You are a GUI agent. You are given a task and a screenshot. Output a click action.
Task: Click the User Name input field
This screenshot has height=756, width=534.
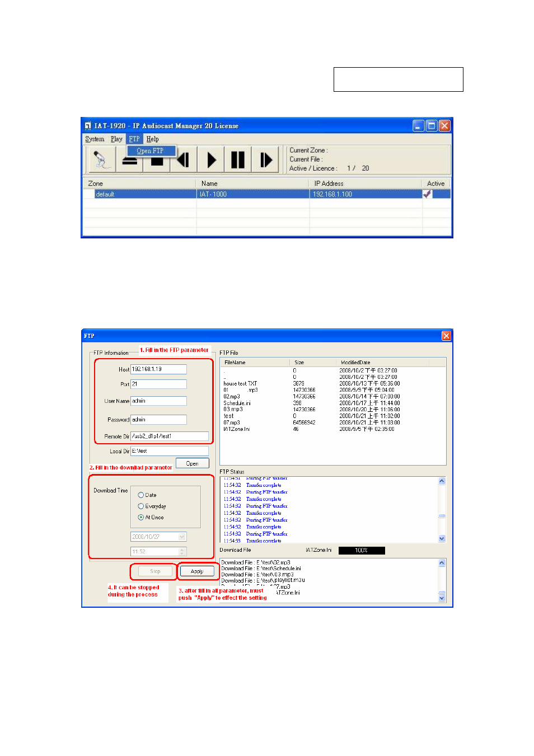click(x=158, y=401)
